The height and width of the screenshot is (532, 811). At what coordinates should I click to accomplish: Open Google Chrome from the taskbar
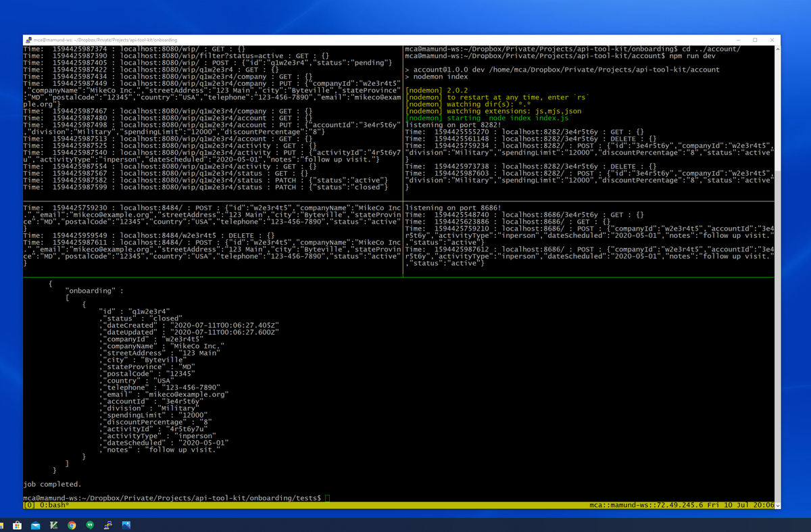click(x=72, y=525)
